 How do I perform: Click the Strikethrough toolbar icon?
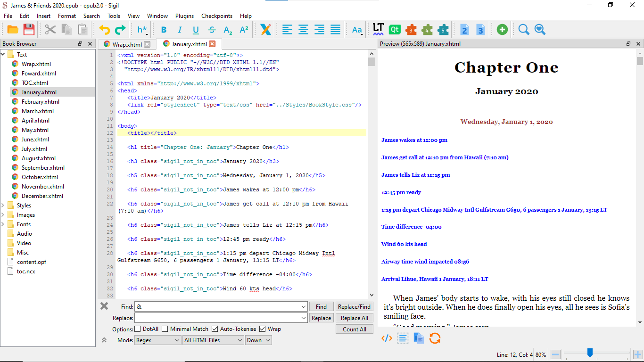pyautogui.click(x=212, y=30)
